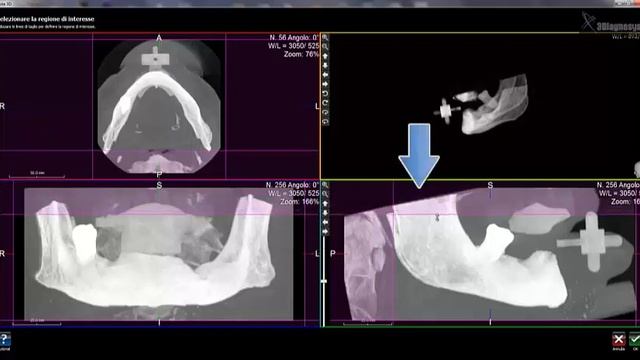This screenshot has height=360, width=640.
Task: Click the down arrow in axial view toolbar
Action: [325, 66]
